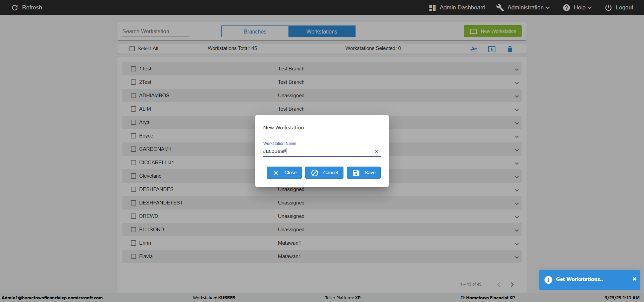Expand the DREWD row chevron

[x=517, y=217]
